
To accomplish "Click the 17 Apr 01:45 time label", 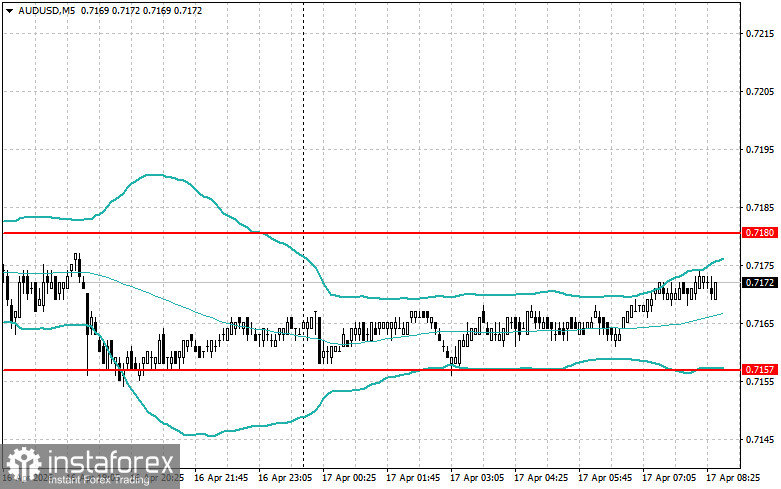I will pos(413,478).
